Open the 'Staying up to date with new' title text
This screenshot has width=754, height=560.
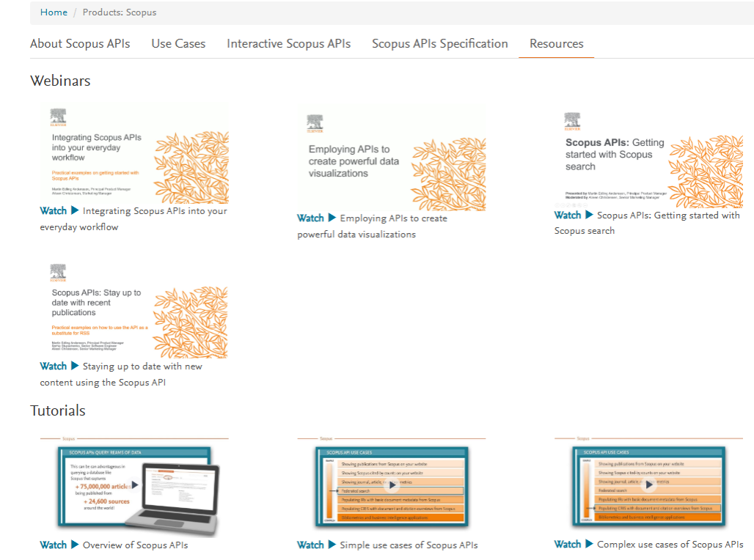(x=142, y=366)
